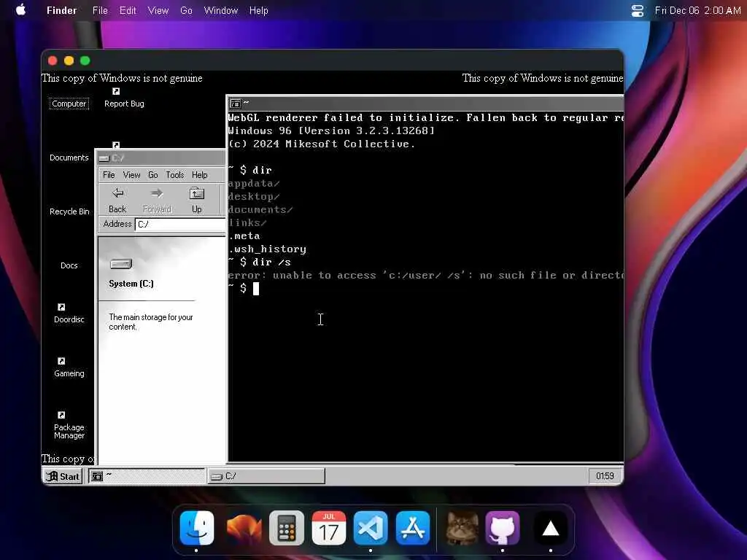The image size is (747, 560).
Task: Open the Computer desktop shortcut
Action: coord(69,104)
